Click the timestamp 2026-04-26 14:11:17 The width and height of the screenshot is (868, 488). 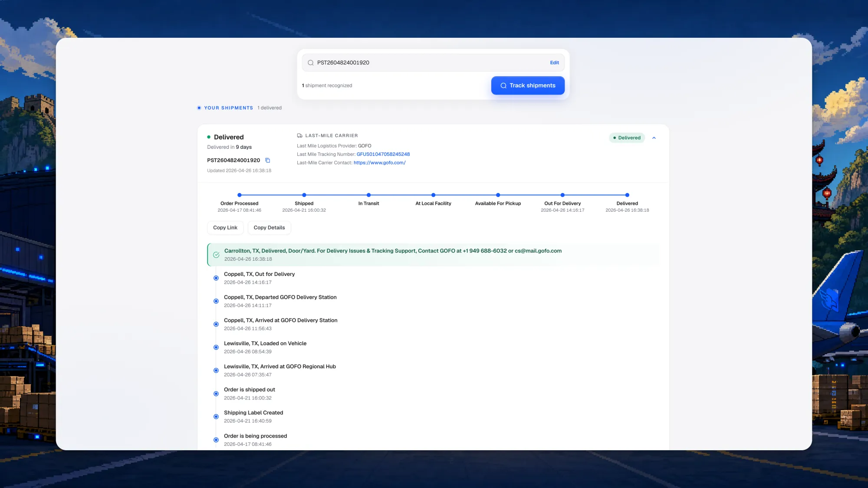click(x=248, y=306)
